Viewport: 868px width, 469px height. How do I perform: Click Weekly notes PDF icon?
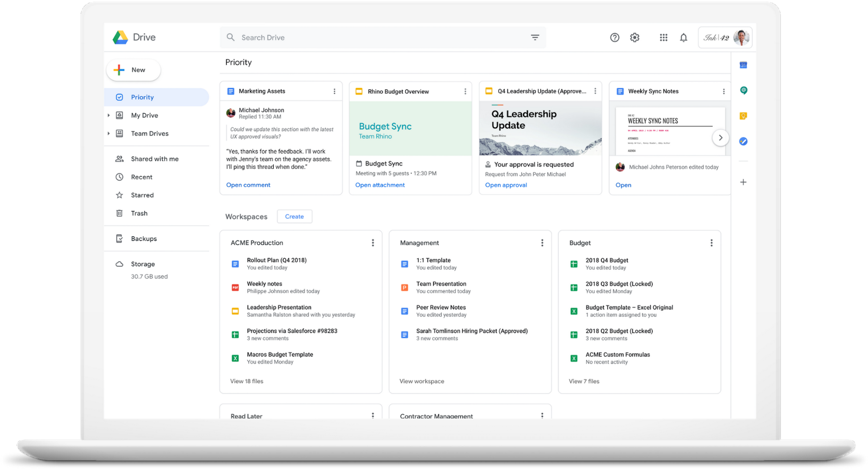point(235,288)
